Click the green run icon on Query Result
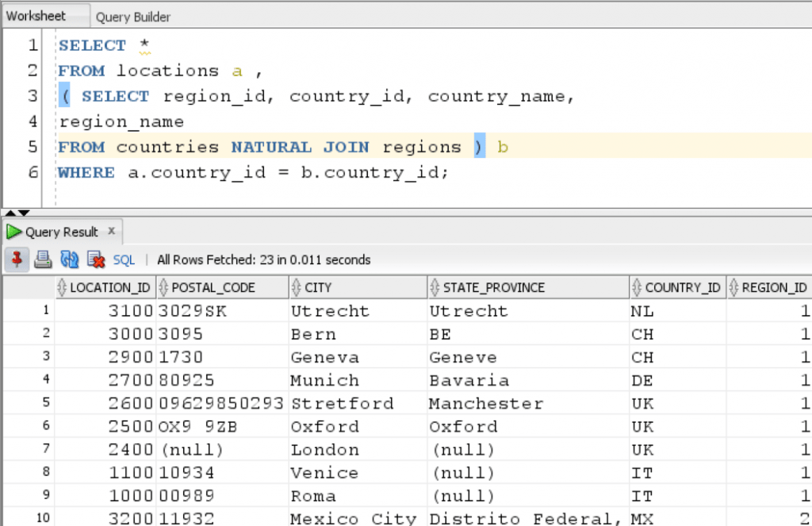This screenshot has width=812, height=526. pos(13,232)
